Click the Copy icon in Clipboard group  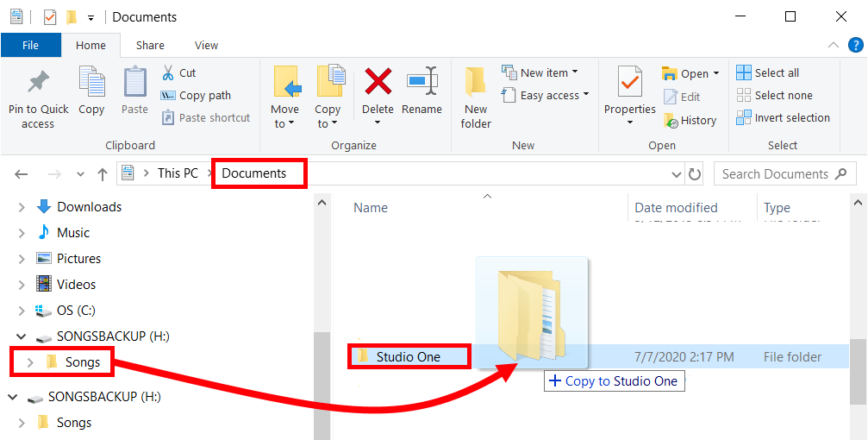point(92,81)
